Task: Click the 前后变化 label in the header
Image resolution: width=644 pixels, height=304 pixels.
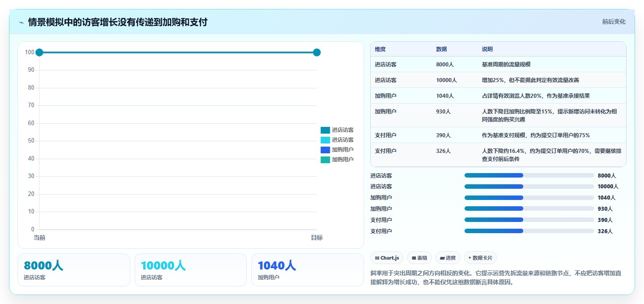Action: (613, 22)
